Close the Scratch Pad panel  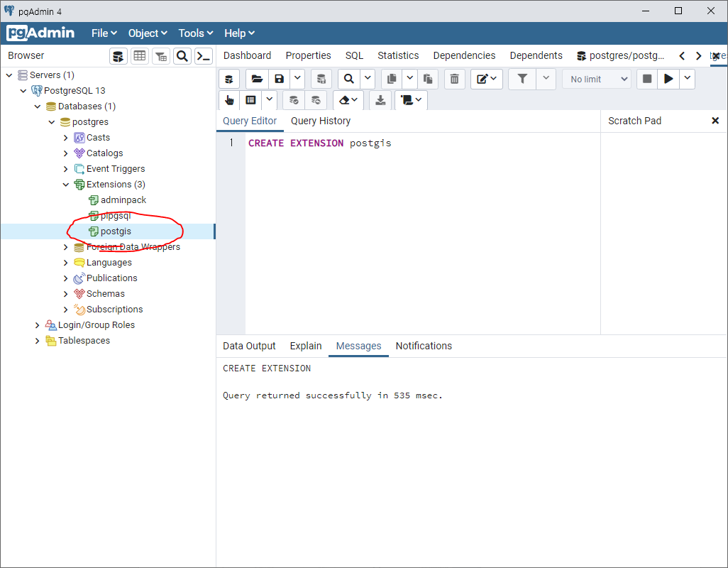pos(715,121)
